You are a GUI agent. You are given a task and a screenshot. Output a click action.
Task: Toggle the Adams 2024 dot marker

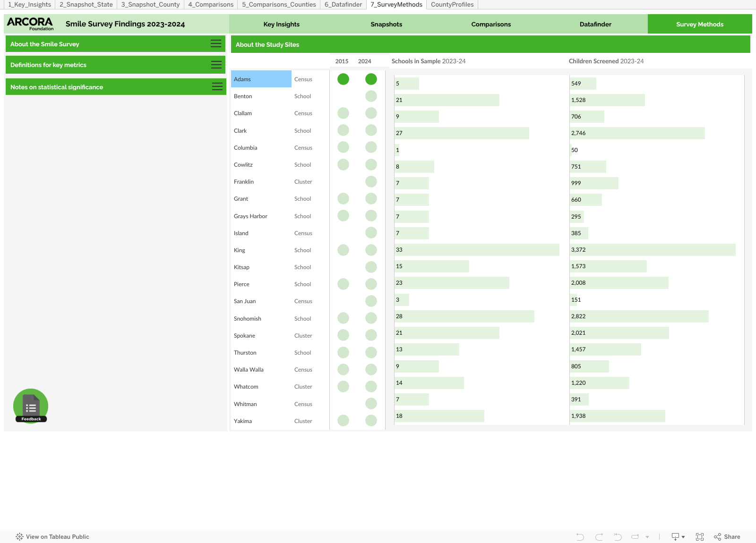click(371, 79)
